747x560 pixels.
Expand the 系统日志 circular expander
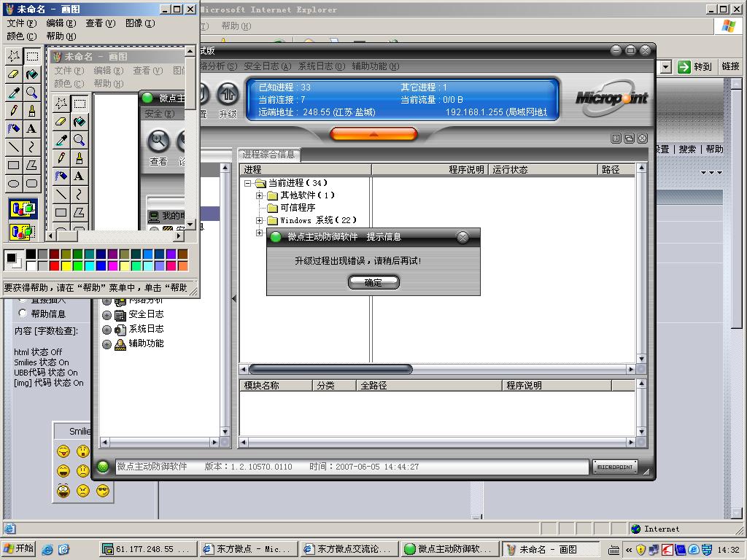[x=107, y=330]
